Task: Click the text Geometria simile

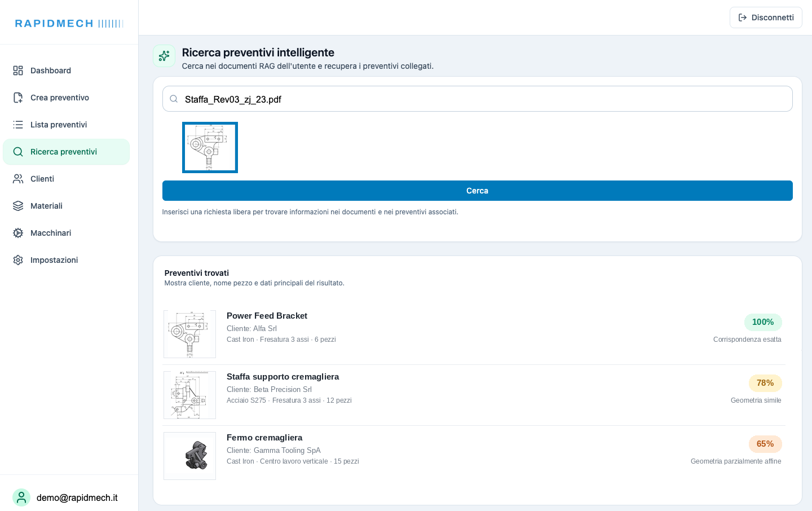Action: click(x=756, y=400)
